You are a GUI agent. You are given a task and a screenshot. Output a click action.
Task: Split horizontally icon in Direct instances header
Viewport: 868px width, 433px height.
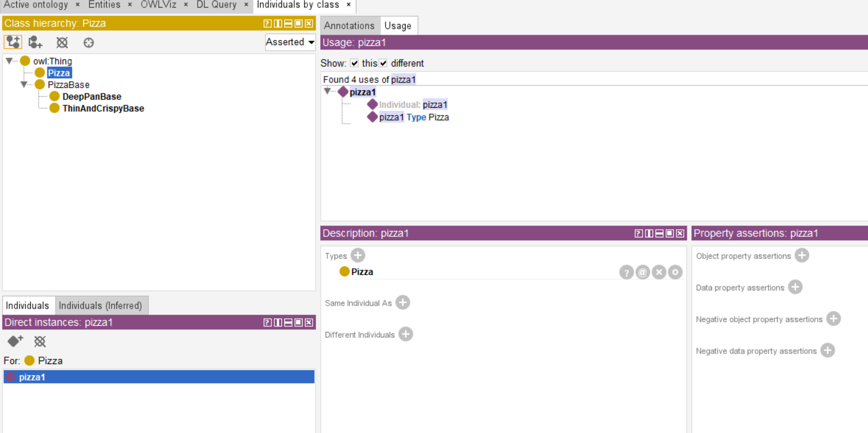(x=288, y=322)
